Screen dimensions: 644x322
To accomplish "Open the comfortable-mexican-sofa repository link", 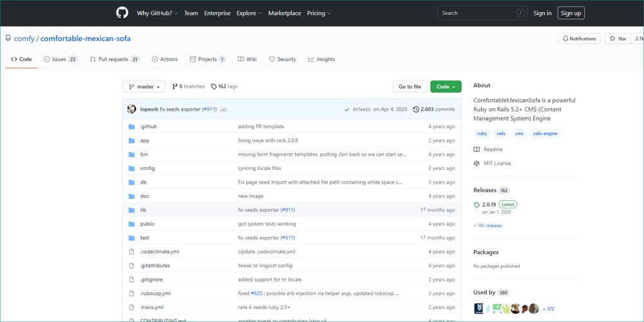I will [86, 39].
